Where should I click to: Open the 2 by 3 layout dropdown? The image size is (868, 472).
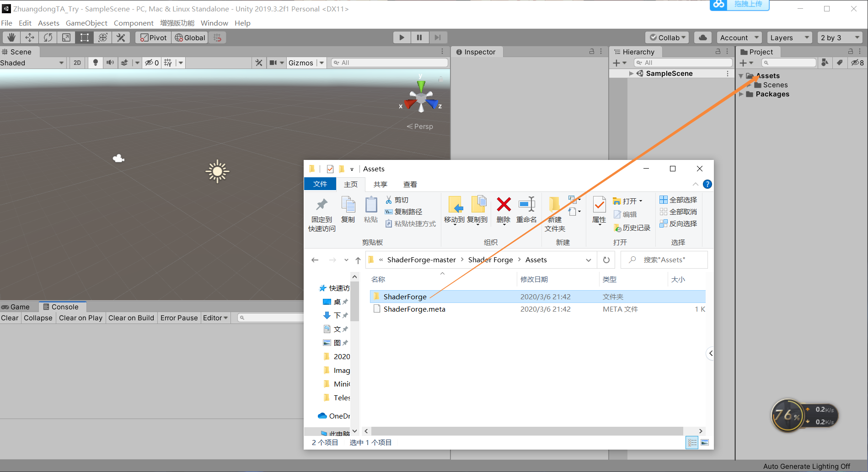(840, 37)
